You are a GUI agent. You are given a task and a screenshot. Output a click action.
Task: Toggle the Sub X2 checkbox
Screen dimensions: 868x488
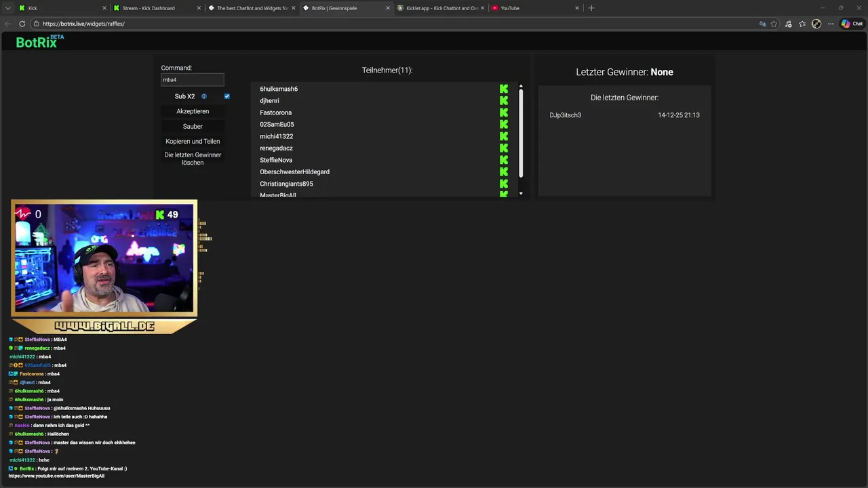[x=226, y=96]
